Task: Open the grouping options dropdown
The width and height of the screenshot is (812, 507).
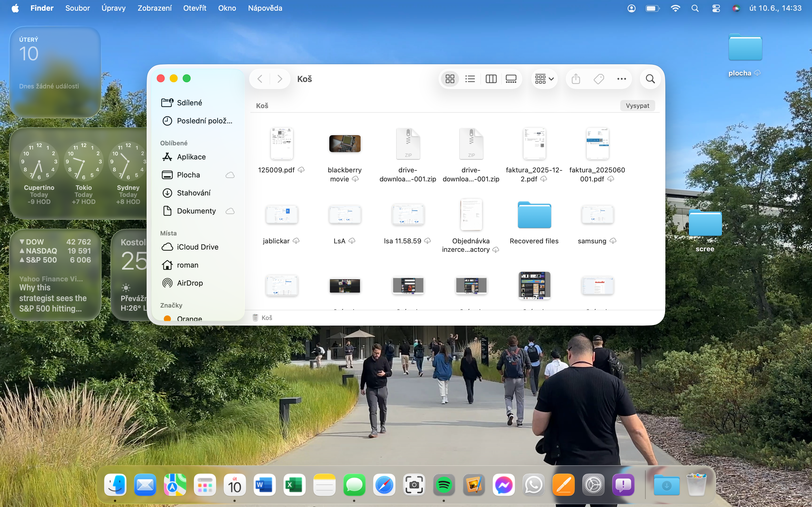Action: [x=544, y=79]
